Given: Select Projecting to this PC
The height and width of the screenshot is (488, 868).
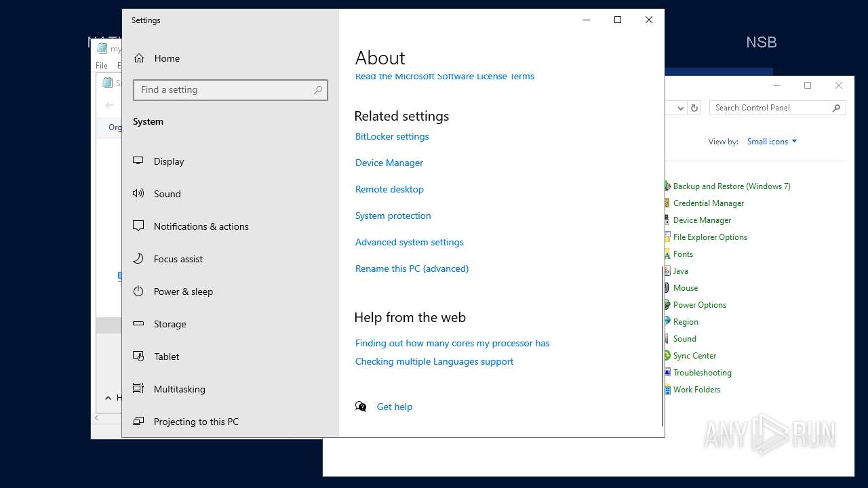Looking at the screenshot, I should point(230,422).
